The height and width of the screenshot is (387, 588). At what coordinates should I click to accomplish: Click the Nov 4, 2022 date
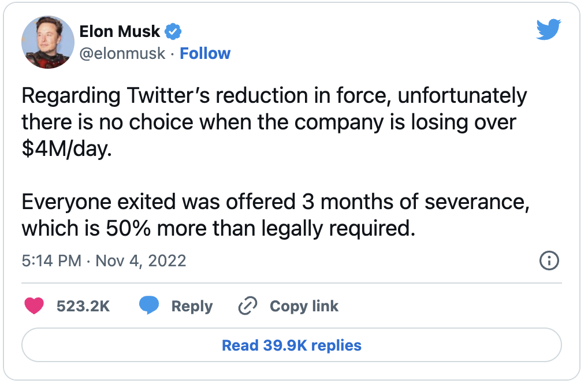(141, 261)
